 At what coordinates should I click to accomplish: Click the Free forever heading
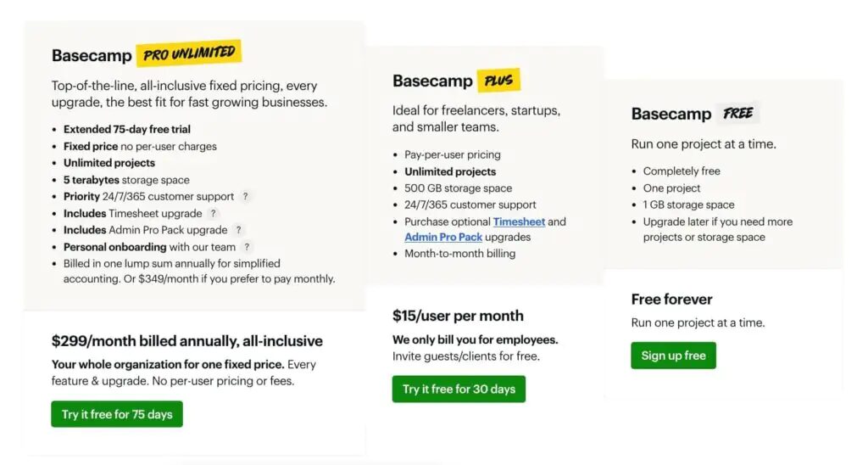pos(671,300)
